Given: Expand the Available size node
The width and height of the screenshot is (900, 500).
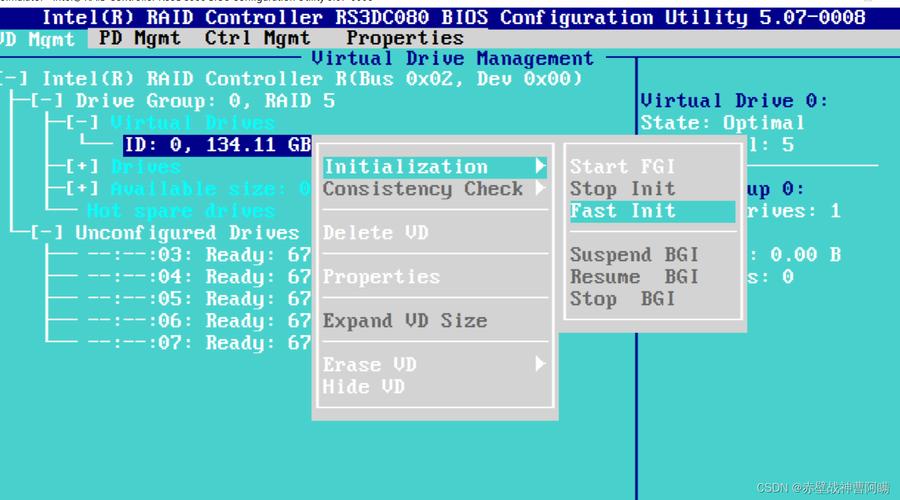Looking at the screenshot, I should (82, 189).
